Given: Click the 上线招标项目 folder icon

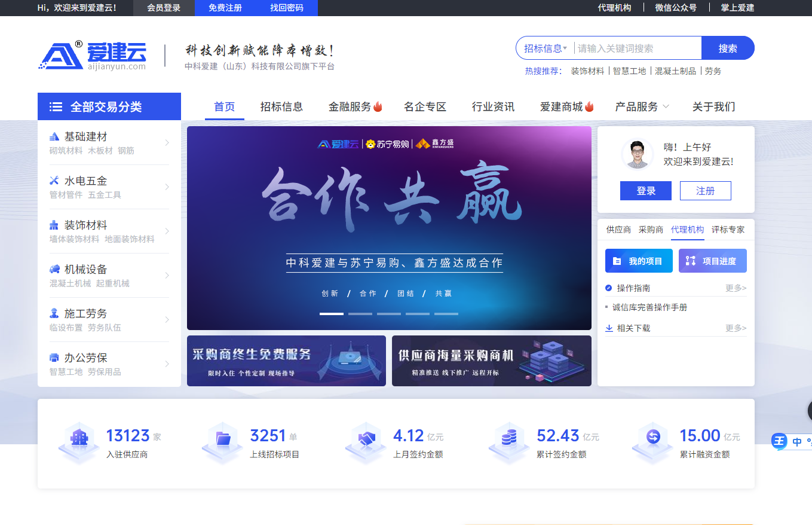Looking at the screenshot, I should pos(222,443).
